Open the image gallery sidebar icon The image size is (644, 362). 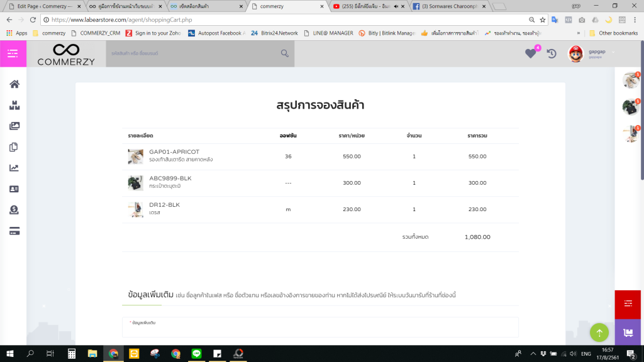(14, 126)
